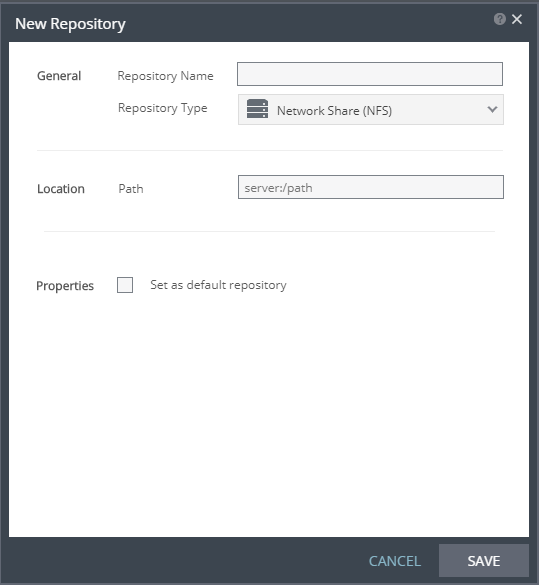
Task: Click into the server:/path input
Action: tap(371, 187)
